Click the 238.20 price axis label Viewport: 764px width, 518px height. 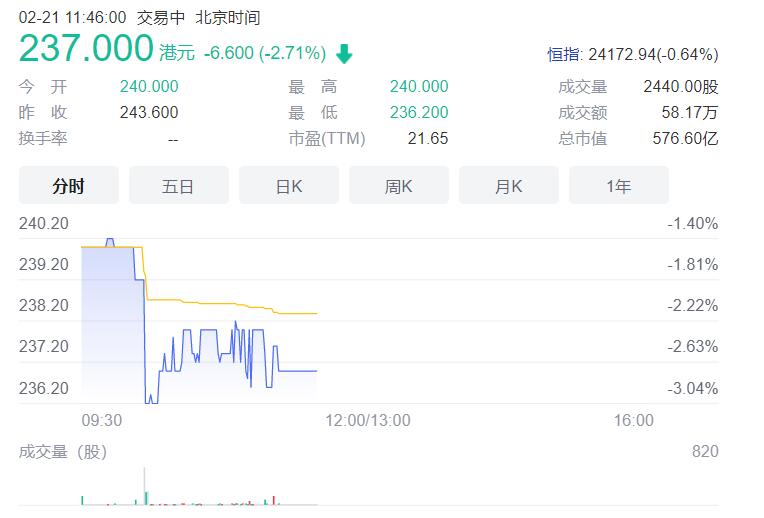44,306
